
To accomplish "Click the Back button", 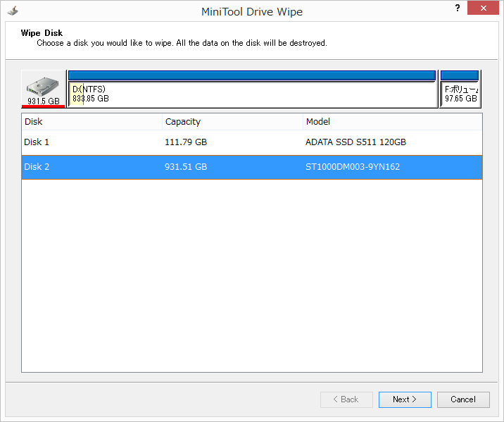I will (x=346, y=399).
